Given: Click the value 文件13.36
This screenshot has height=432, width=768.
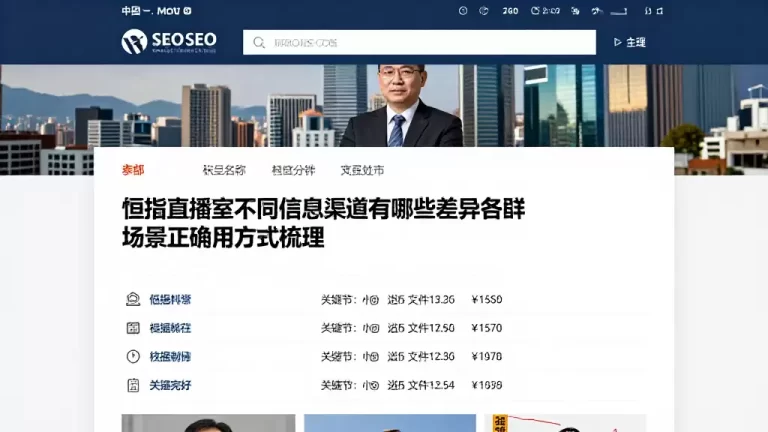Looking at the screenshot, I should tap(431, 299).
